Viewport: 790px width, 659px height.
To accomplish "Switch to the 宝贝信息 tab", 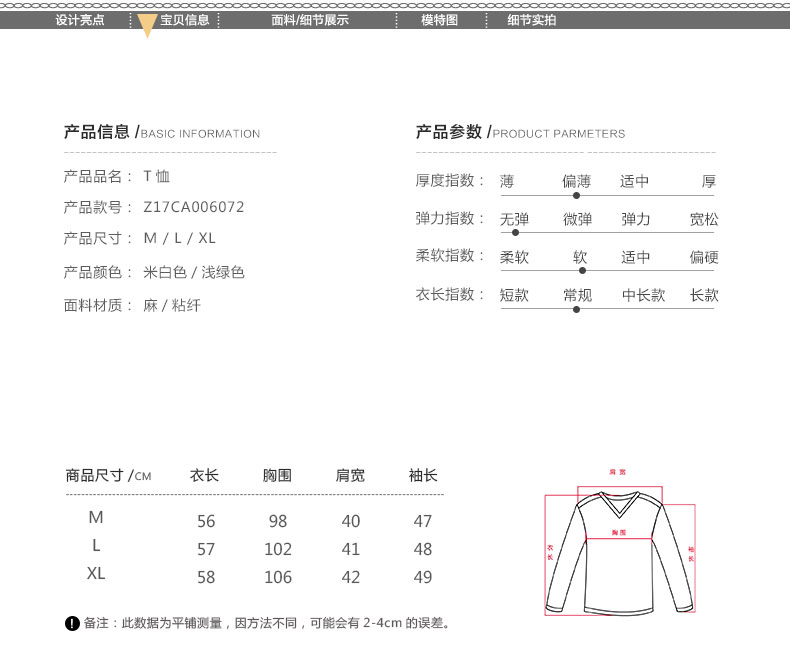I will click(x=185, y=20).
